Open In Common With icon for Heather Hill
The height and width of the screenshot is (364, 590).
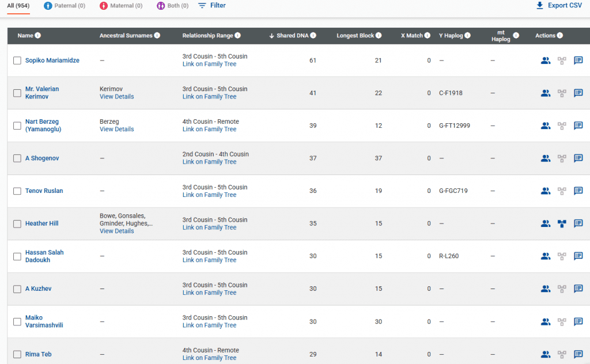[x=546, y=223]
